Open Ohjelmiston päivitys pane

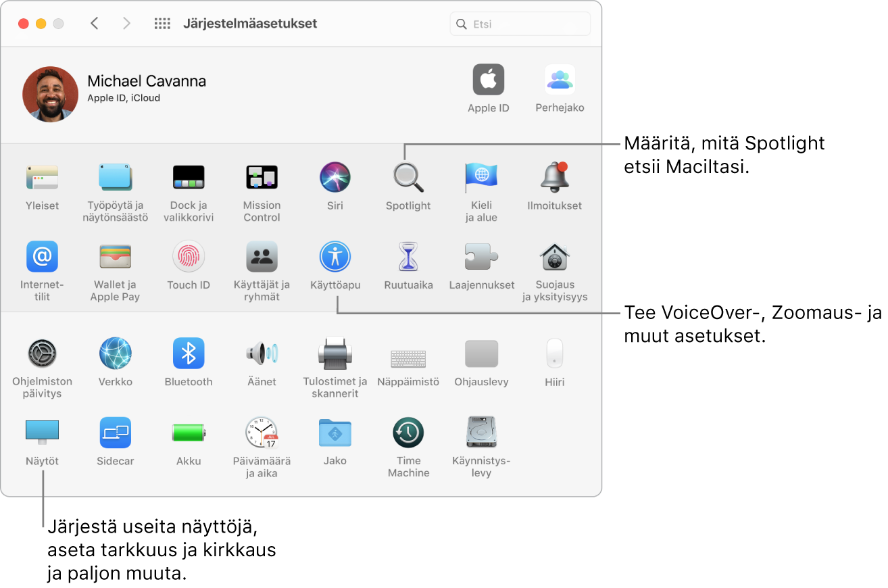coord(42,353)
